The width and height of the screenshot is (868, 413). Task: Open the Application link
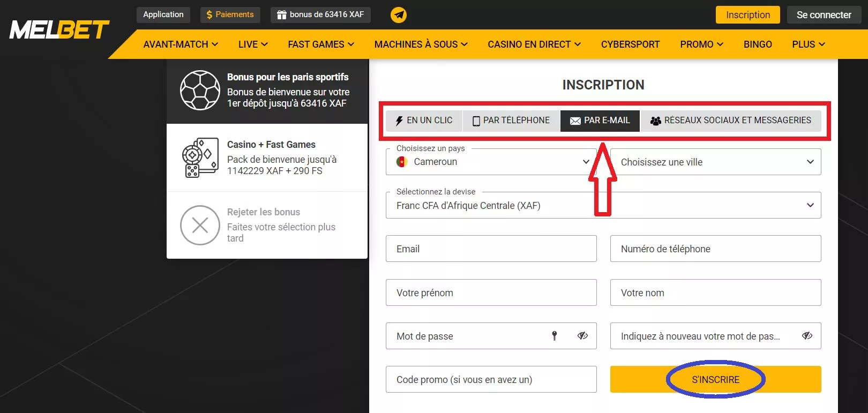tap(163, 14)
